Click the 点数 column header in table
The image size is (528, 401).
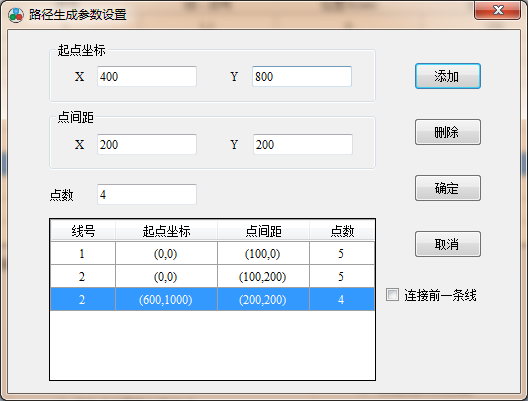342,231
